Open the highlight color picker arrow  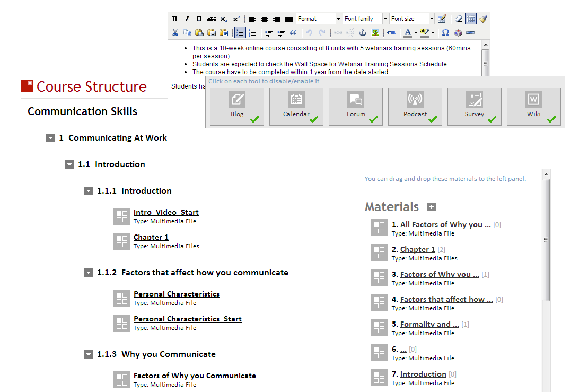433,33
